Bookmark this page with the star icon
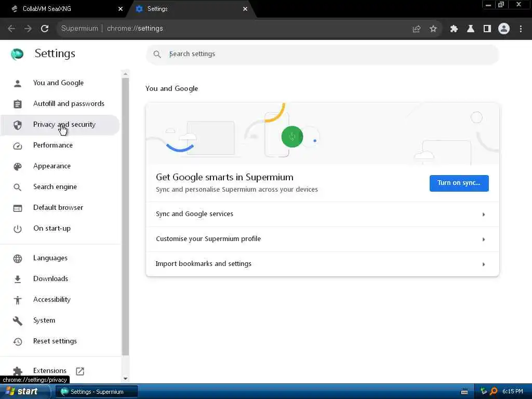Image resolution: width=532 pixels, height=399 pixels. pyautogui.click(x=433, y=29)
